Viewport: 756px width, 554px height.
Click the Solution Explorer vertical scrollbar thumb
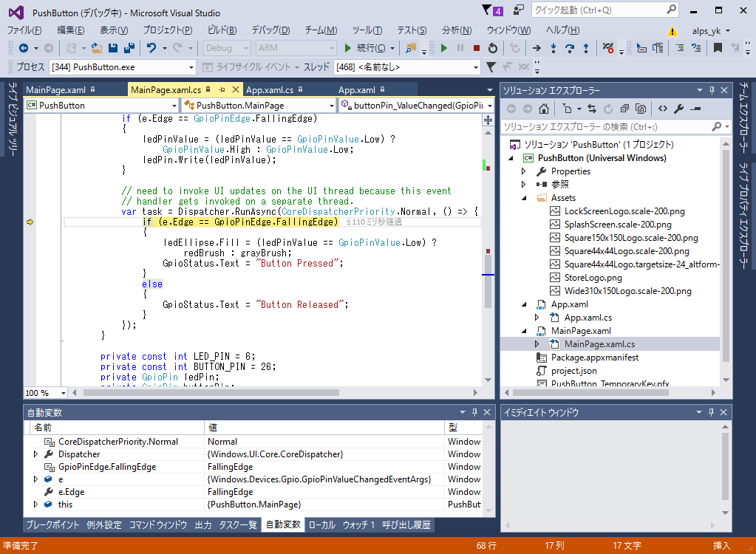(x=726, y=256)
